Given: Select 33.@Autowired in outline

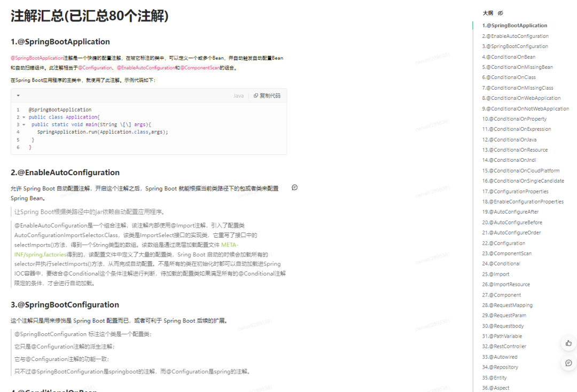Looking at the screenshot, I should (500, 357).
